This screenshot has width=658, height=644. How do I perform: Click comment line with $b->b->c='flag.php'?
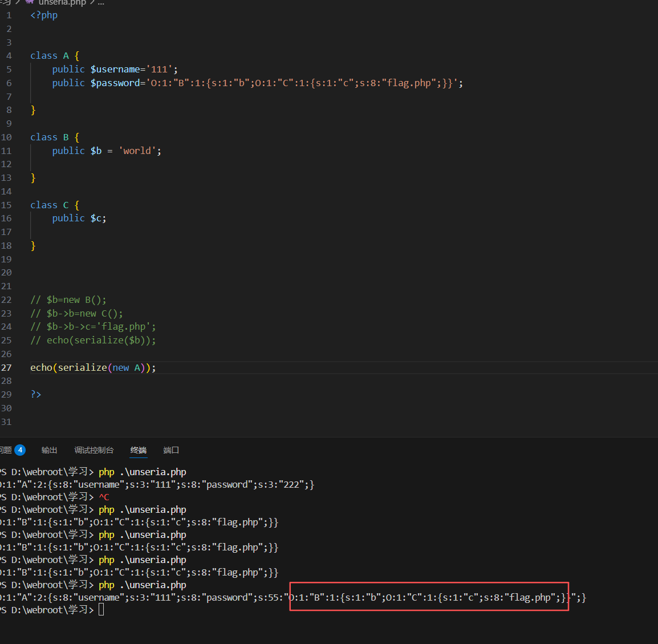93,327
